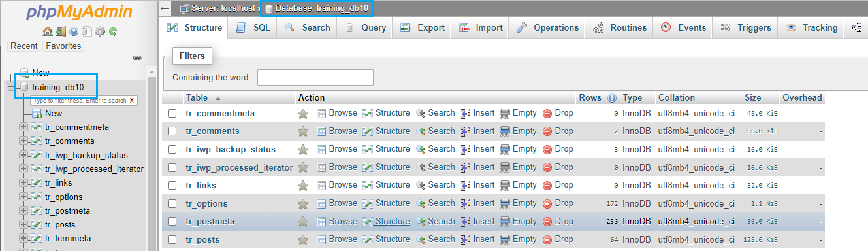Drop the tr_posts table
This screenshot has height=251, width=868.
[x=558, y=239]
